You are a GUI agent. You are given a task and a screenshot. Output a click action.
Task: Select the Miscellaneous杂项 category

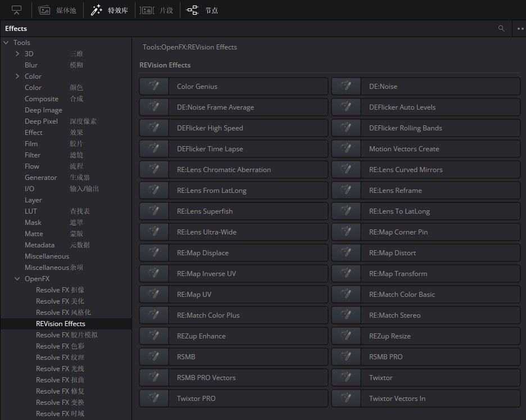coord(54,268)
